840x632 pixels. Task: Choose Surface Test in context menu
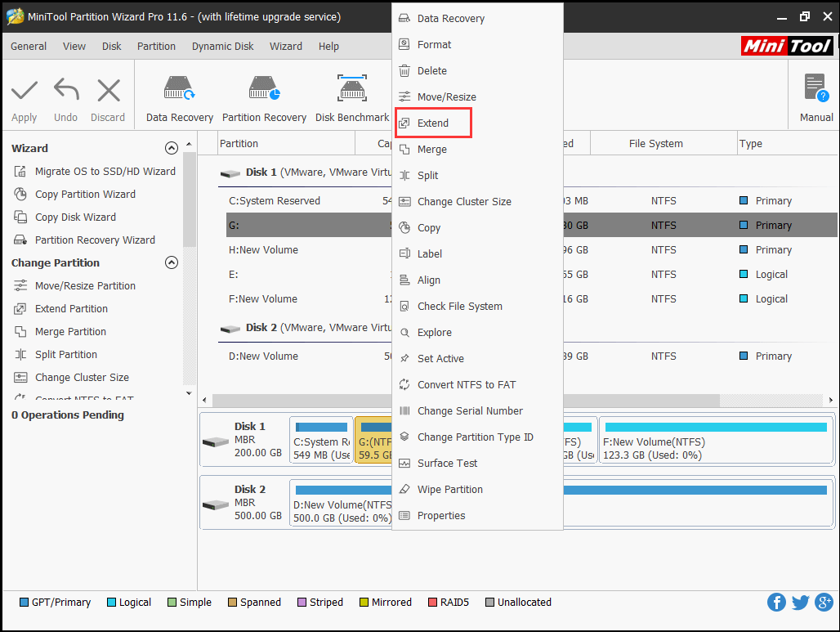click(x=477, y=464)
